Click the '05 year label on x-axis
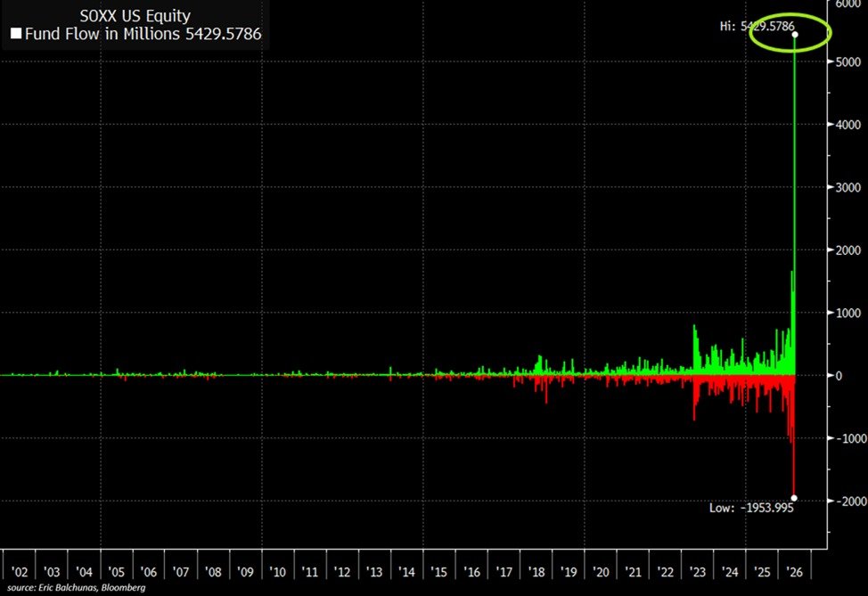 coord(116,572)
